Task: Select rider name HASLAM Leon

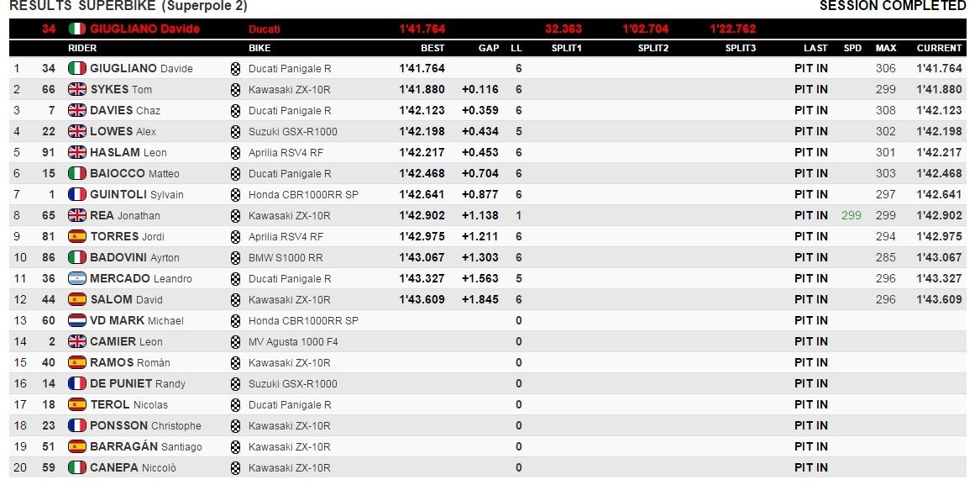Action: [x=128, y=153]
